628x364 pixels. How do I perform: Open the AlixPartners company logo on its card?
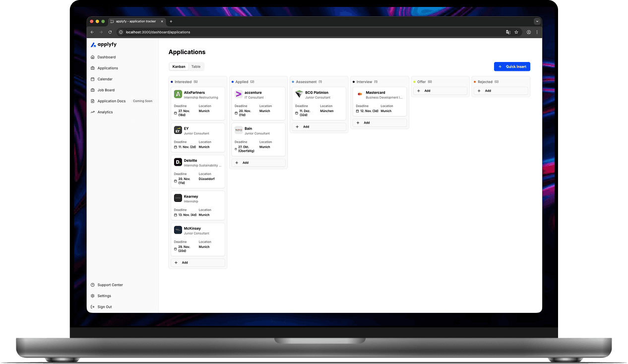coord(178,94)
